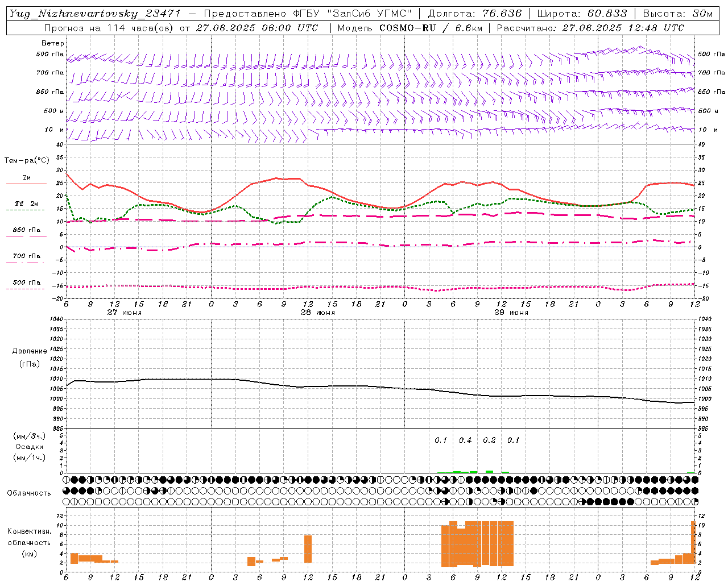Click the green dashed Td 2м legend line
Image resolution: width=728 pixels, height=582 pixels.
pos(25,210)
